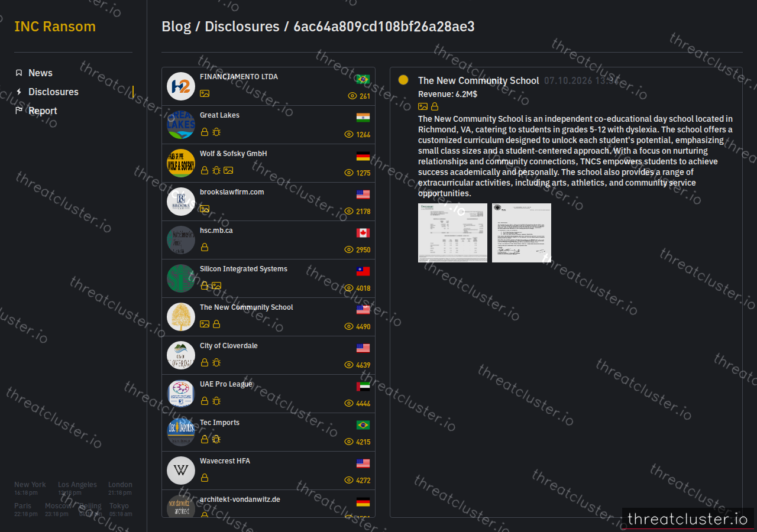Click the Wavecrest HFA W logo

[x=181, y=471]
